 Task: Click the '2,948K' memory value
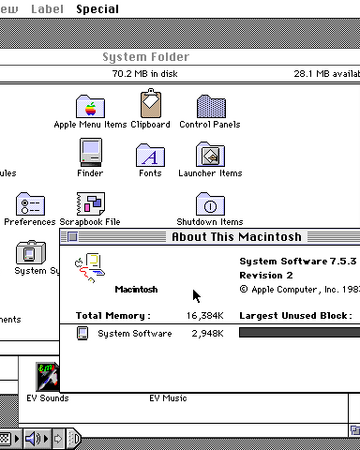pyautogui.click(x=207, y=334)
